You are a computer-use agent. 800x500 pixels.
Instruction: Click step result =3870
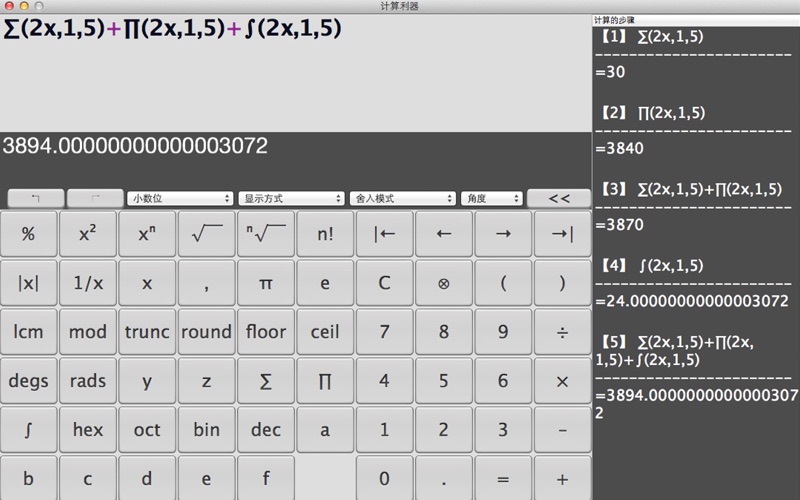pyautogui.click(x=619, y=225)
